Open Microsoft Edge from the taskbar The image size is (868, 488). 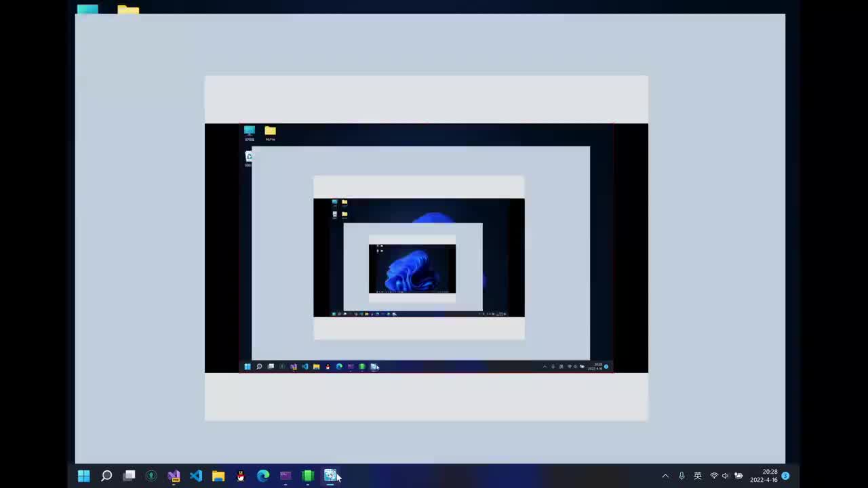tap(263, 476)
